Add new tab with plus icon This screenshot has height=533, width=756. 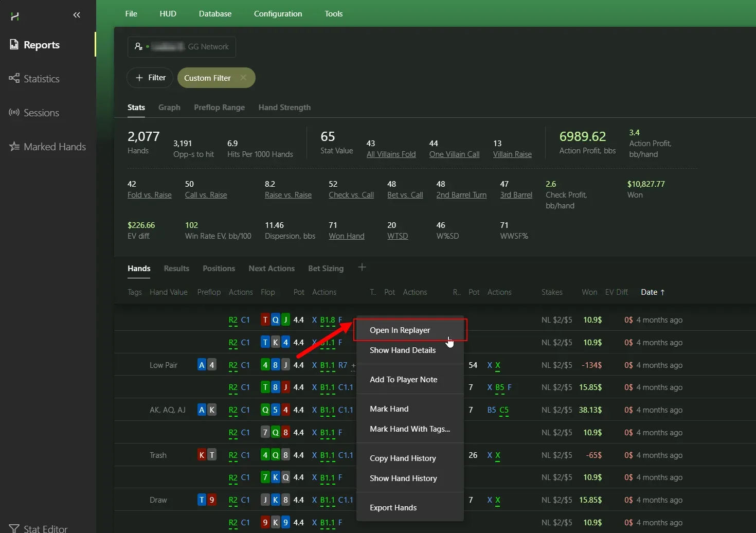click(362, 268)
